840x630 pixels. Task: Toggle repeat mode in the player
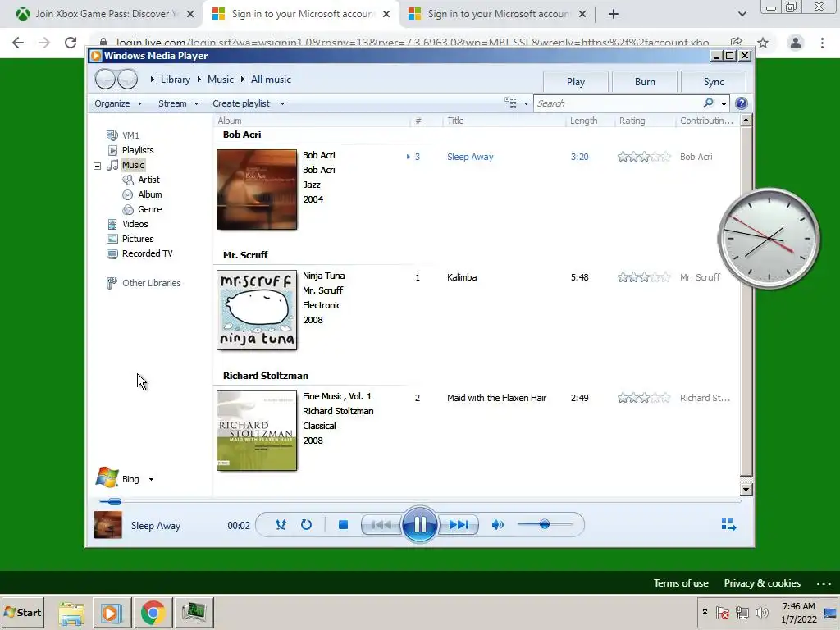pyautogui.click(x=307, y=525)
